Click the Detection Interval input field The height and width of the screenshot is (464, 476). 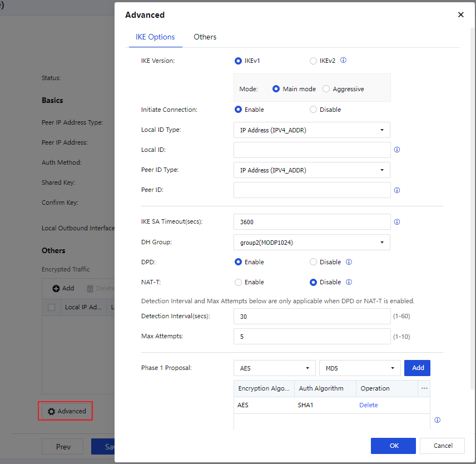click(312, 317)
